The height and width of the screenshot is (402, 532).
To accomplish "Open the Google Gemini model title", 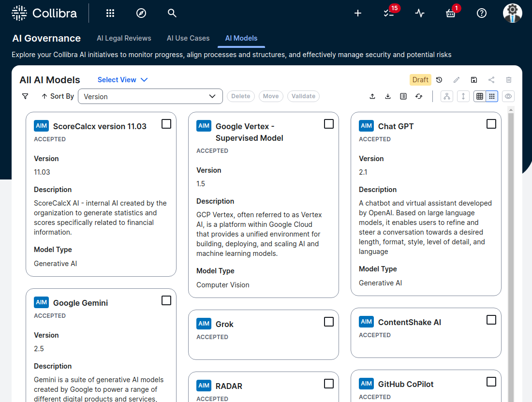I will 80,303.
